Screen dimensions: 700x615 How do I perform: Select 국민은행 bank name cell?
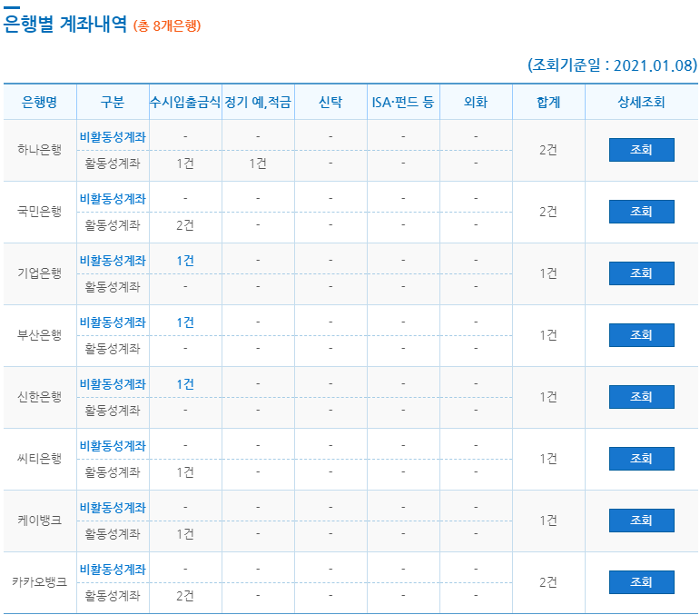(40, 212)
